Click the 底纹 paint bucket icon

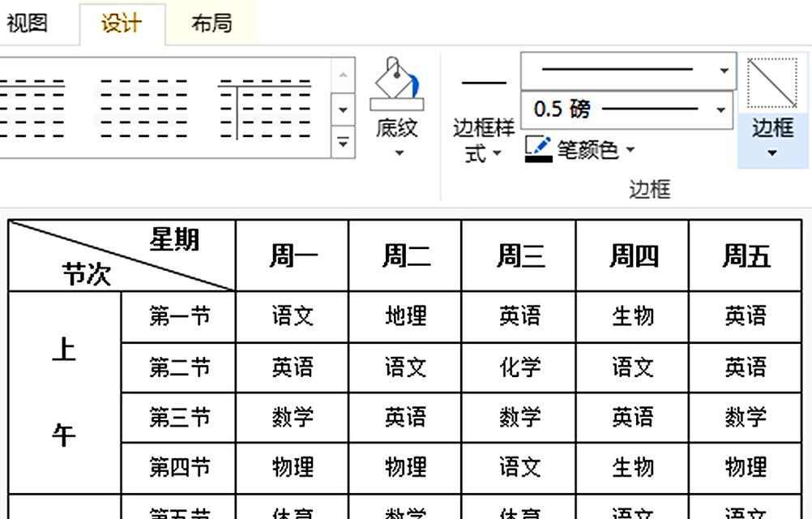[x=396, y=83]
